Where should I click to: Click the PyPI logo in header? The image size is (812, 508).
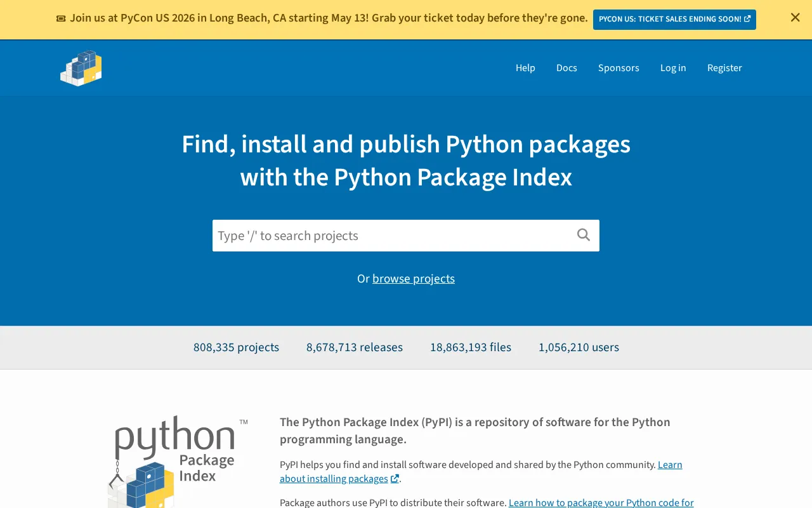click(81, 68)
